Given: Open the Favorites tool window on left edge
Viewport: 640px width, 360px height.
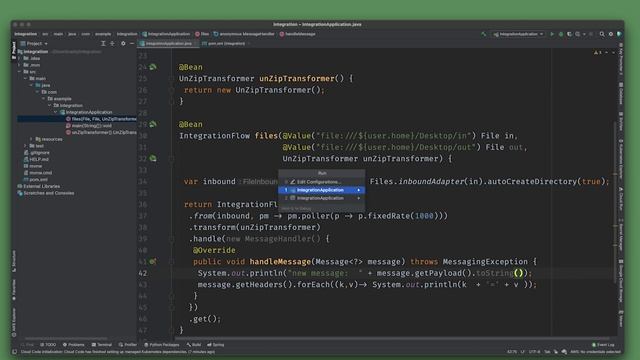Looking at the screenshot, I should click(x=14, y=290).
